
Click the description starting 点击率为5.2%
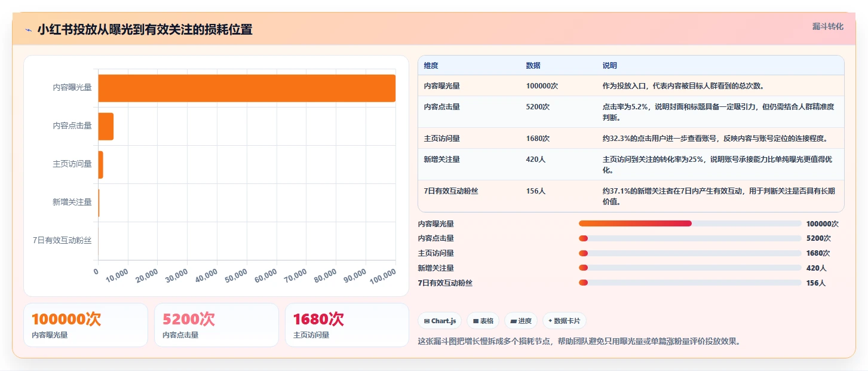pos(719,112)
